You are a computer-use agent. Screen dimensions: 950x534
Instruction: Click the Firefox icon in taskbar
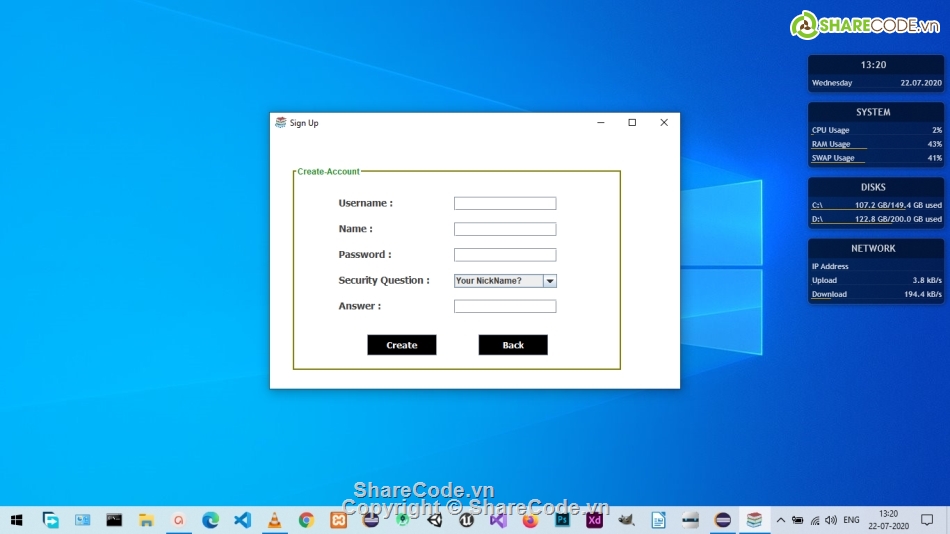pos(530,520)
